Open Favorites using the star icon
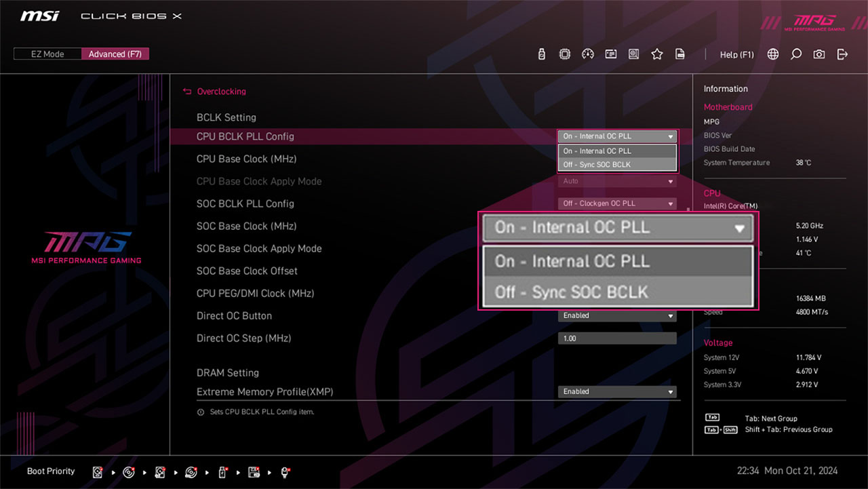 point(656,54)
